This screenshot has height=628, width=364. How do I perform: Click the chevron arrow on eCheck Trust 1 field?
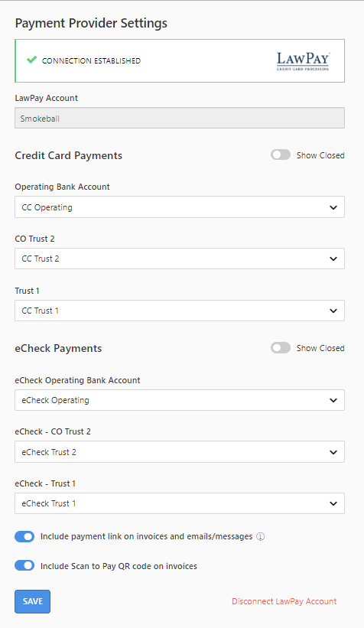[x=333, y=503]
